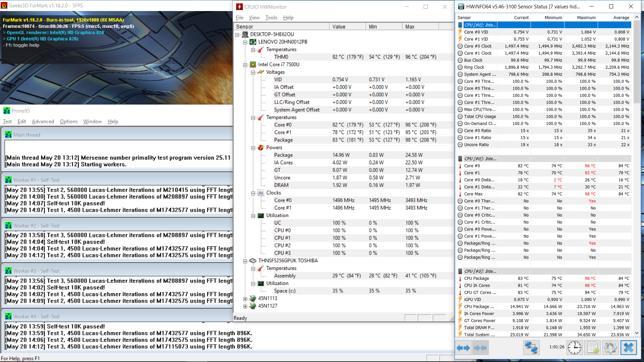The height and width of the screenshot is (362, 644).
Task: Open the Prime95 Options menu
Action: coord(68,121)
